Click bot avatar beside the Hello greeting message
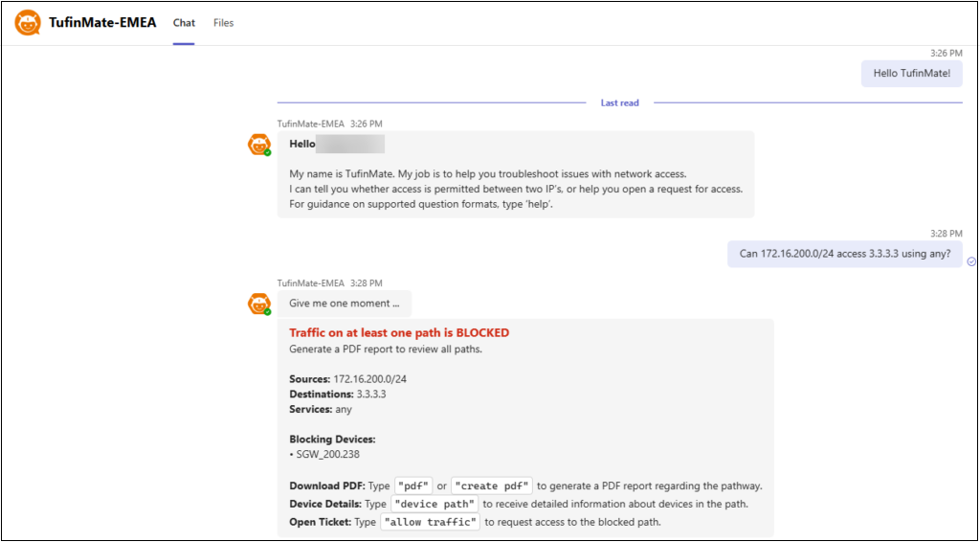The image size is (980, 542). (259, 145)
